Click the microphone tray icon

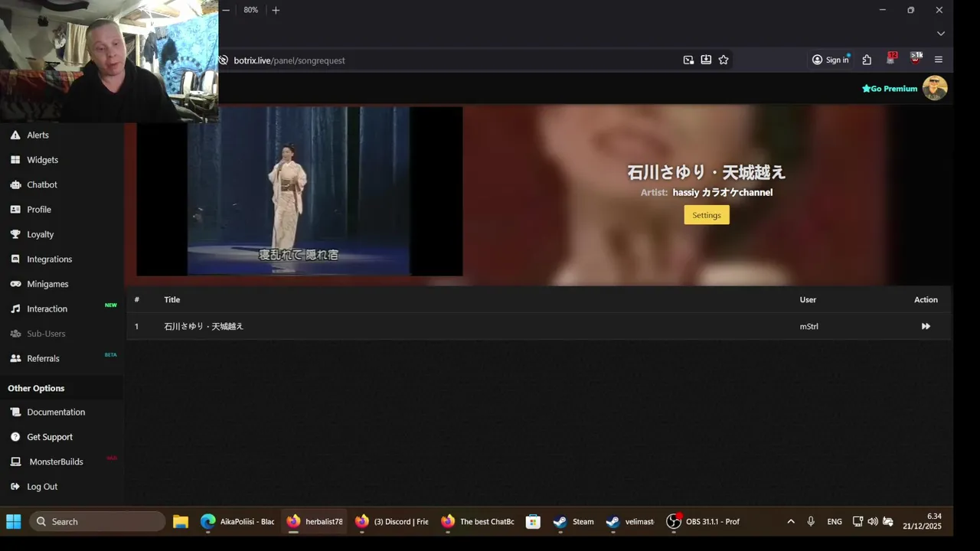tap(811, 522)
